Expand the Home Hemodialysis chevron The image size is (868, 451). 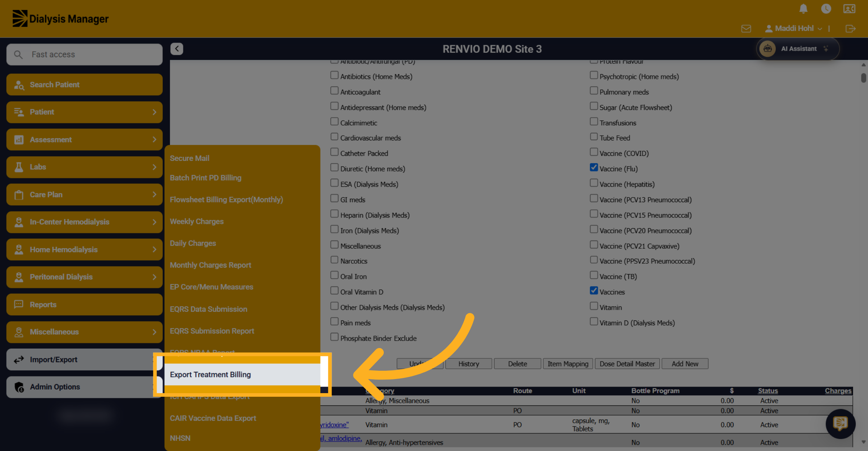pyautogui.click(x=154, y=250)
